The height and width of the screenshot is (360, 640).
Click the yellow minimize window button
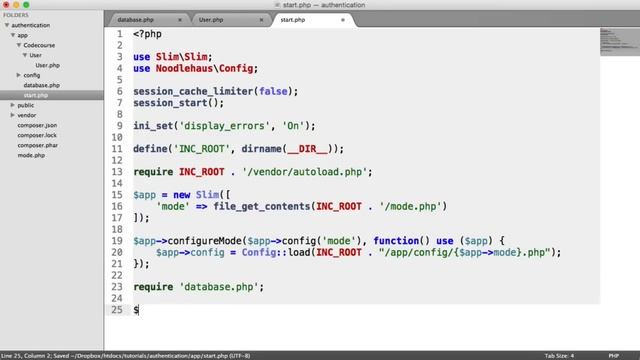(16, 5)
